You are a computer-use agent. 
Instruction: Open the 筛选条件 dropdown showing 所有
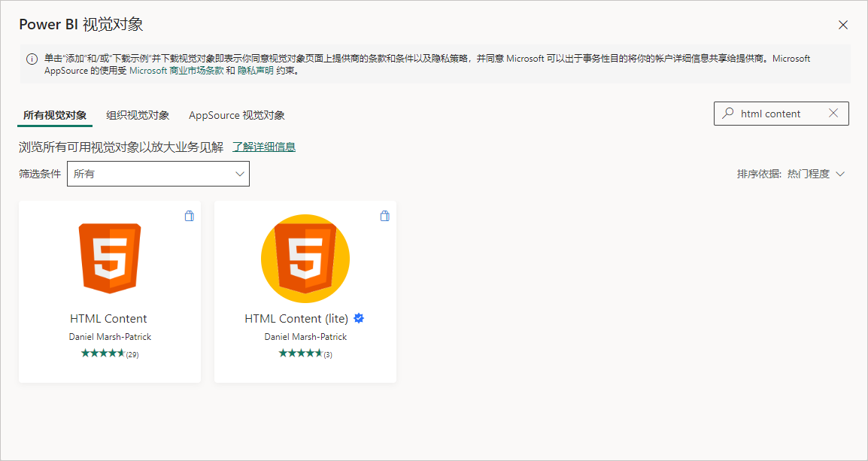[x=158, y=174]
